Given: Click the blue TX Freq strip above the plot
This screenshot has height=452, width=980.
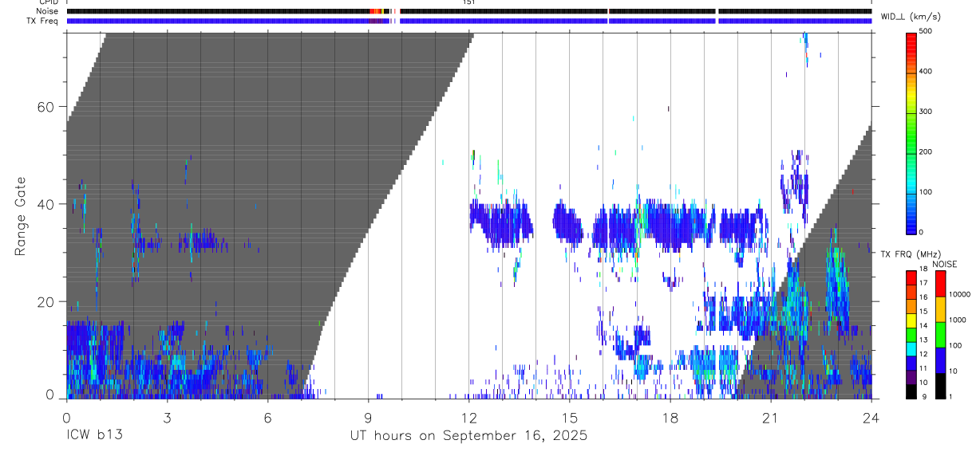Looking at the screenshot, I should coord(468,21).
